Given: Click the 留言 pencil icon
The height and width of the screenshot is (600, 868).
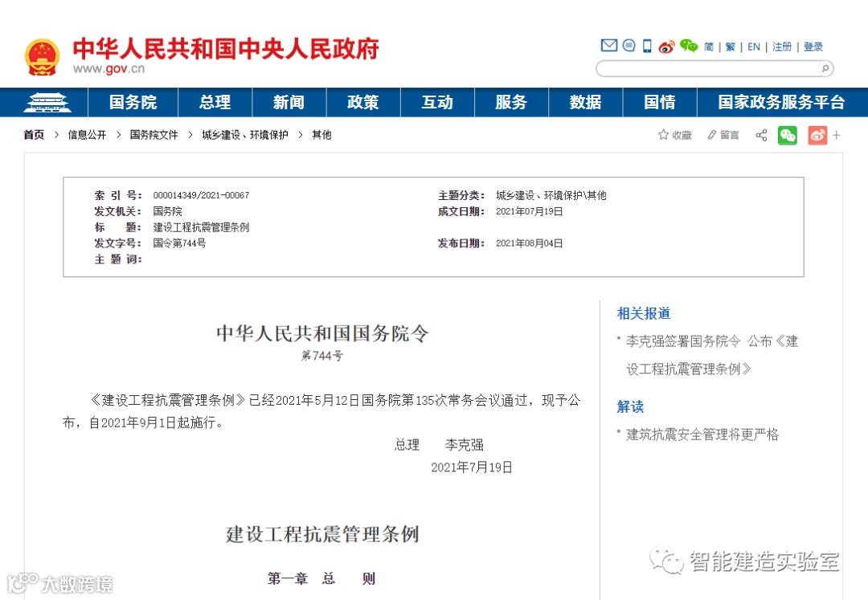Looking at the screenshot, I should coord(712,135).
